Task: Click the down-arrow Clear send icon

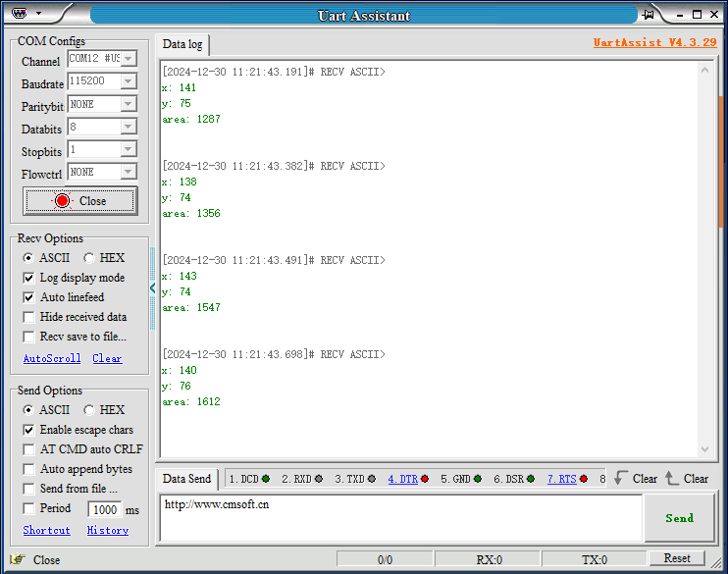Action: 620,478
